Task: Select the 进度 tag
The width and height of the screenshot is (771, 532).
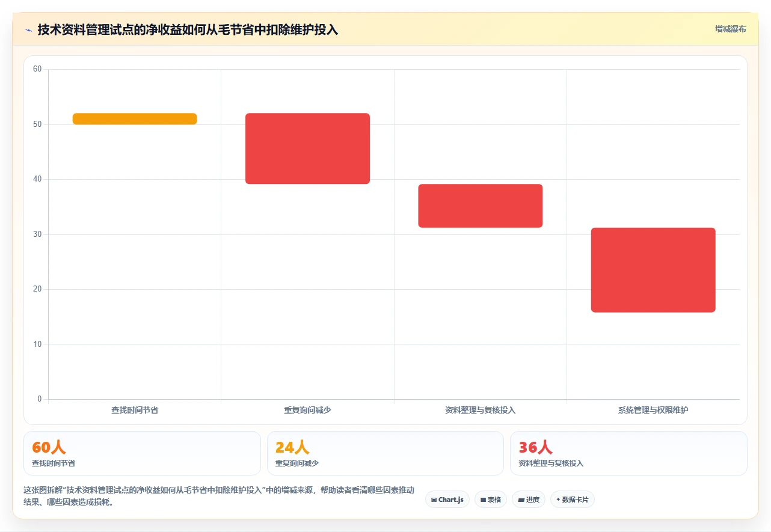Action: [529, 500]
